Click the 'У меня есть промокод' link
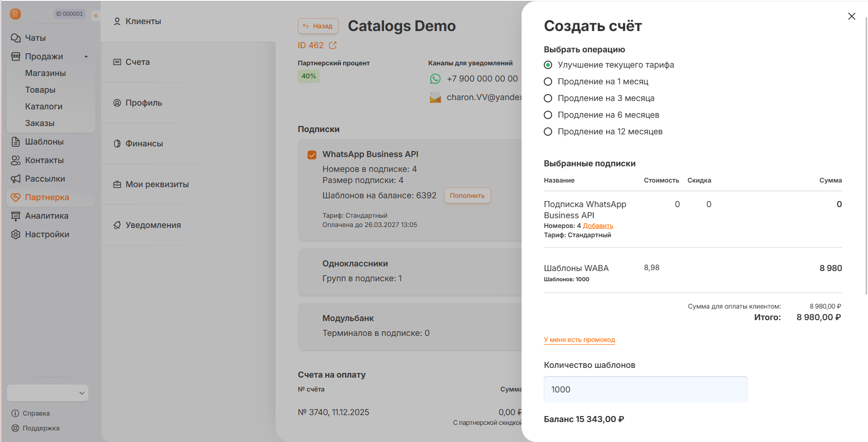868x442 pixels. point(579,340)
